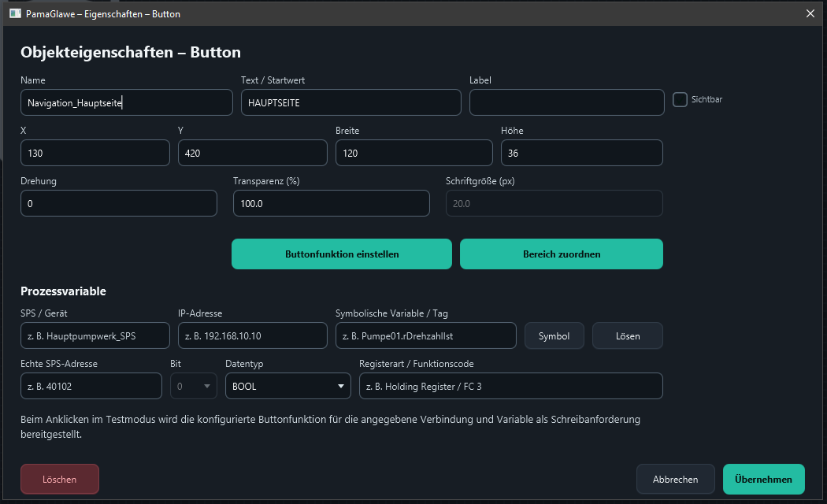Click the Lösen button

coord(628,335)
